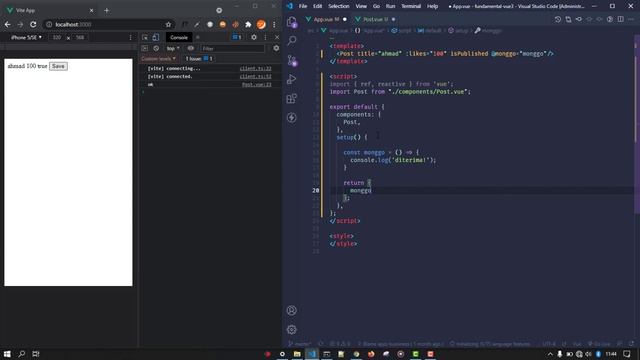The image size is (640, 360).
Task: Click the Open Changes icon in editor toolbar
Action: click(x=568, y=19)
